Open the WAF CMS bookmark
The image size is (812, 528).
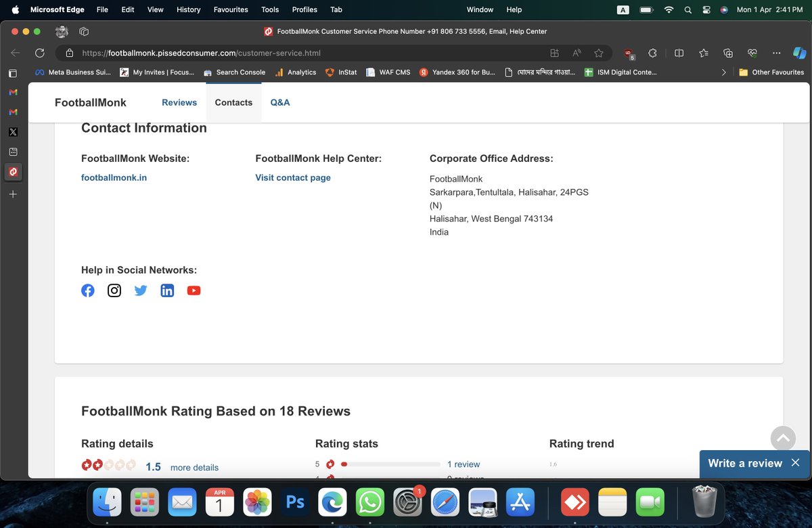tap(388, 72)
